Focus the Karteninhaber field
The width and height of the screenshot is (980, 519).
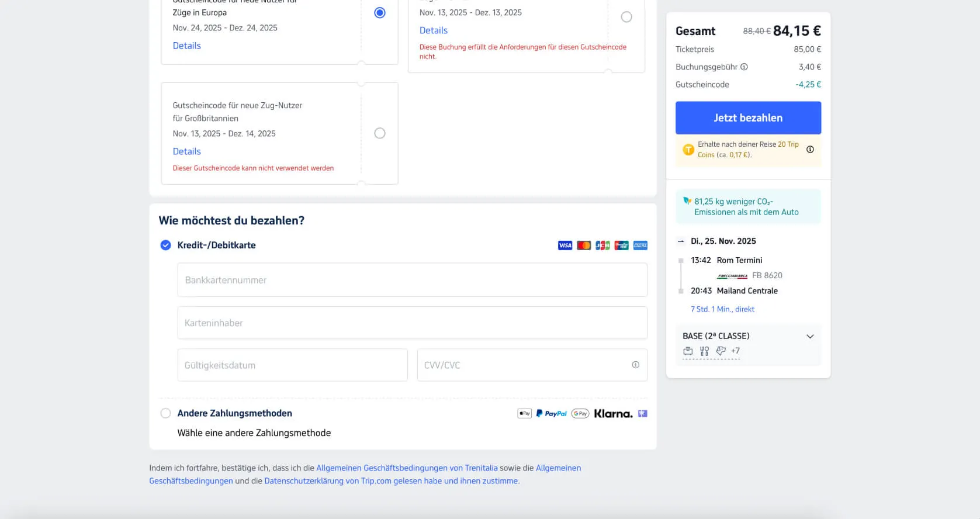click(x=412, y=323)
